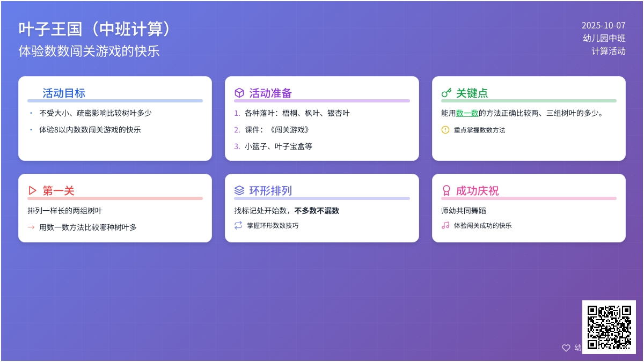Click the key icon next to 关键点
Image resolution: width=644 pixels, height=362 pixels.
click(447, 93)
